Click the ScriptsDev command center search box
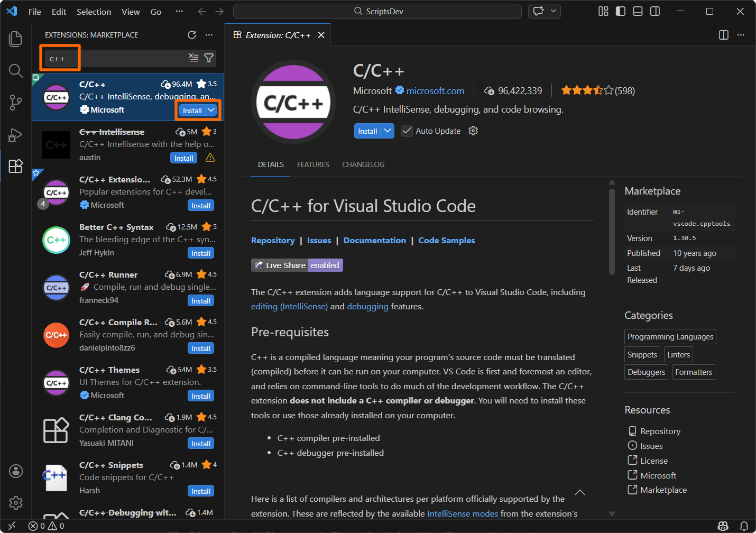 click(377, 11)
